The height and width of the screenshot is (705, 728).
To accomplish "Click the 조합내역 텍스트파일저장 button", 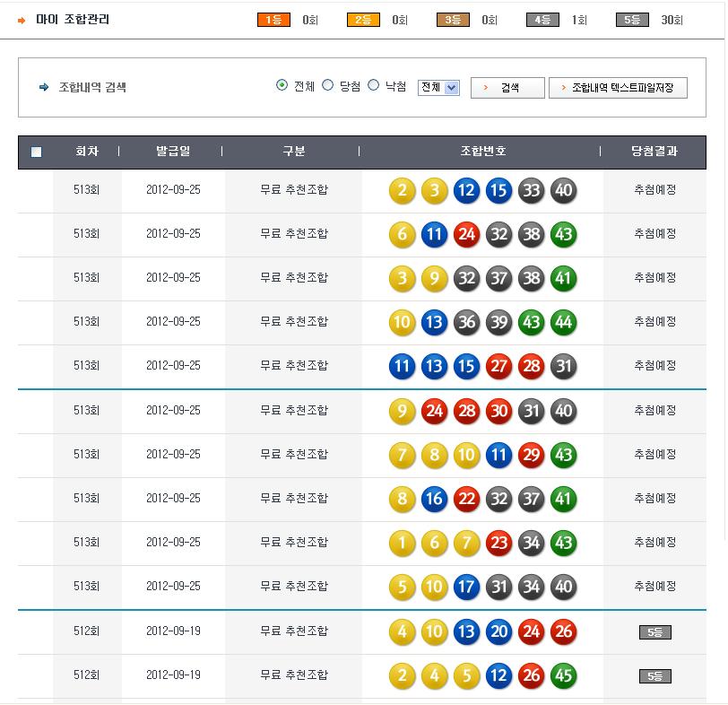I will coord(618,88).
